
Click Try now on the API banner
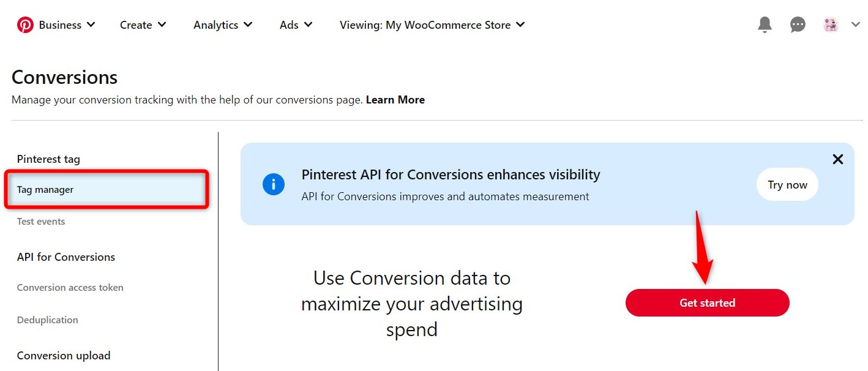tap(787, 184)
